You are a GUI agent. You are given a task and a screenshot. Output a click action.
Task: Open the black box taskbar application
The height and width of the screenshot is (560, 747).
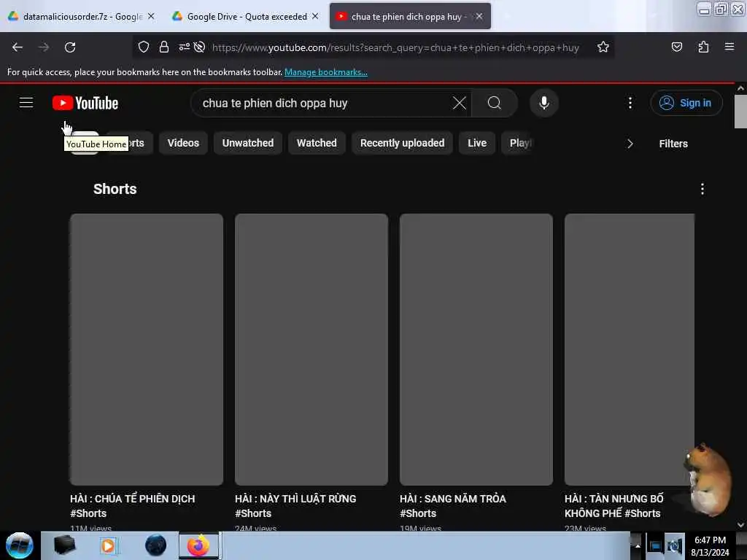pos(64,545)
